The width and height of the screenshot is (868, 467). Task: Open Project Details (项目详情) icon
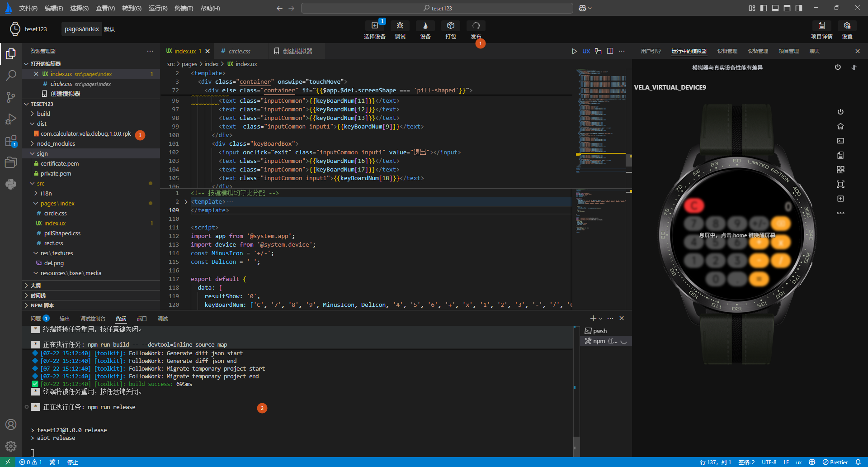[821, 26]
